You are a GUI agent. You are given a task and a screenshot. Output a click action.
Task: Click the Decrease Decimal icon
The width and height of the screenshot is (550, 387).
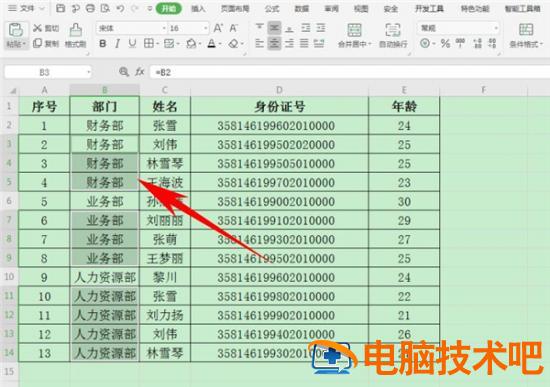click(x=492, y=44)
